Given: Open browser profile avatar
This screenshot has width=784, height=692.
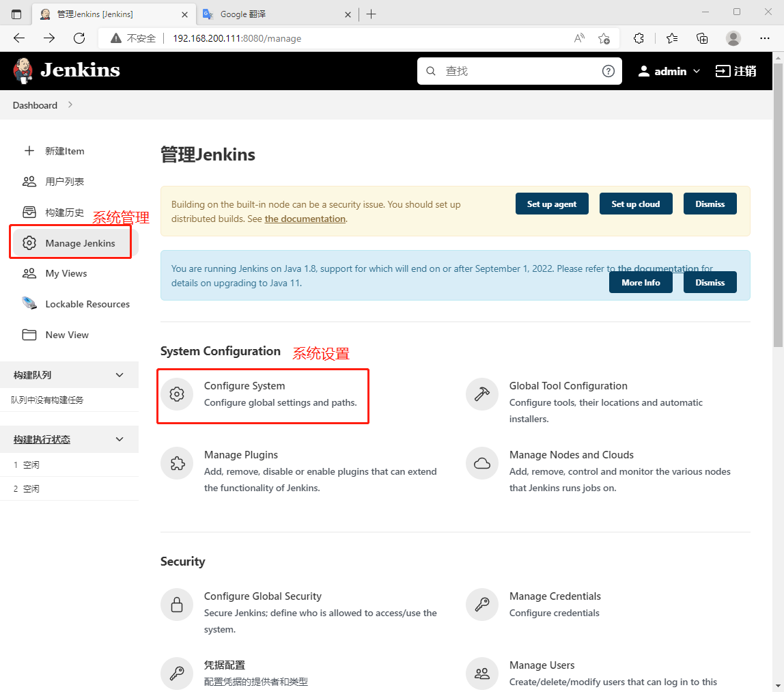Looking at the screenshot, I should pos(733,38).
